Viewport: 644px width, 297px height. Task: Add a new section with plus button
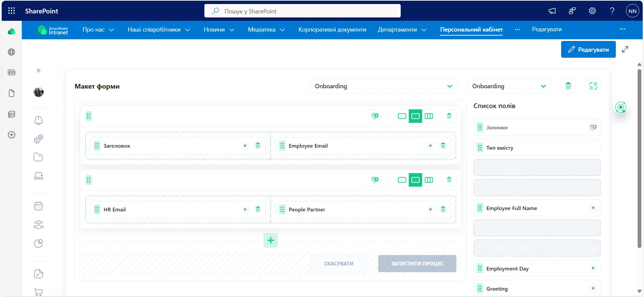(270, 240)
